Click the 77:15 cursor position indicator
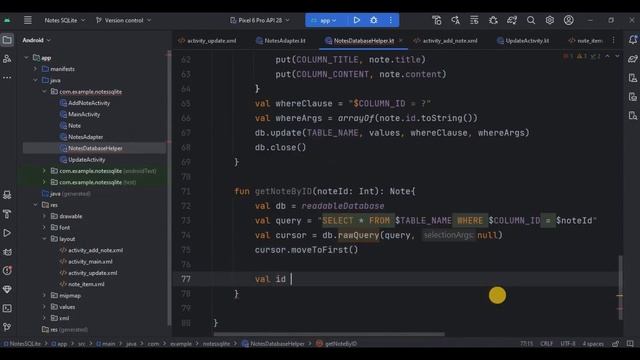 tap(527, 344)
